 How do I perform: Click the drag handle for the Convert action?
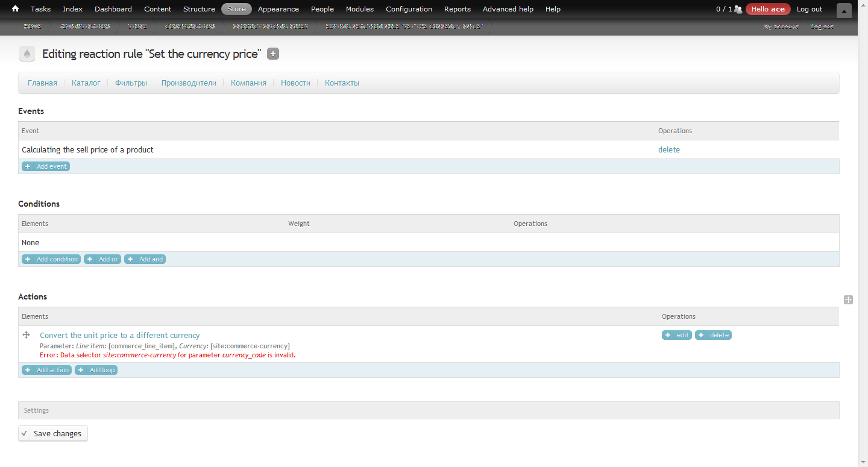tap(27, 335)
